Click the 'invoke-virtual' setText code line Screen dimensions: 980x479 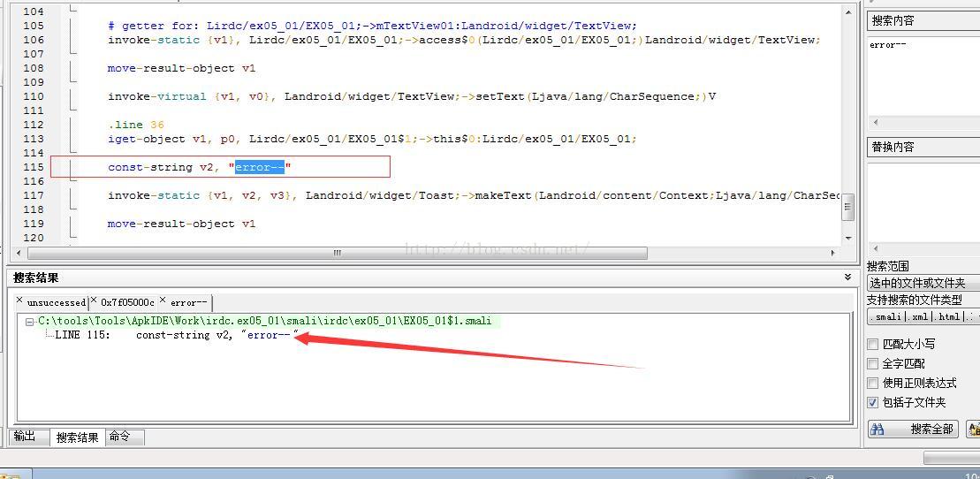click(x=411, y=96)
